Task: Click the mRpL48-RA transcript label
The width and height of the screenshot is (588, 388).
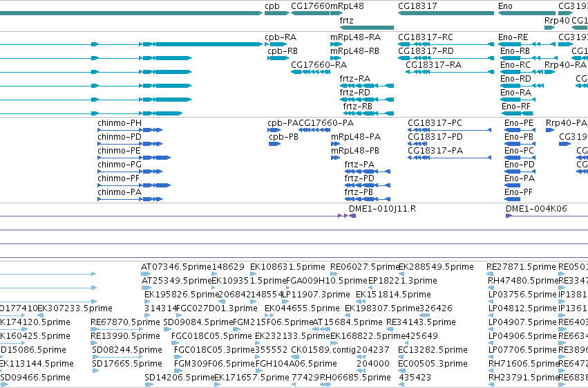Action: (356, 37)
